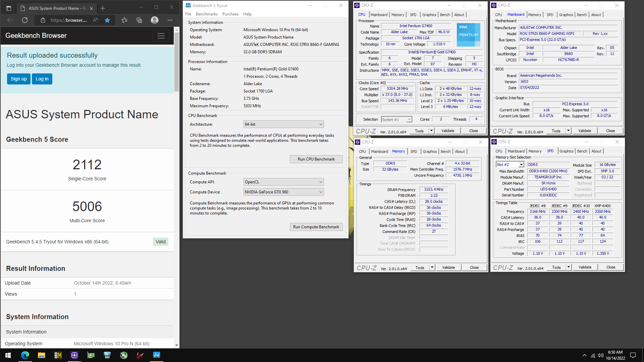
Task: Open the browser collections icon
Action: tap(139, 20)
